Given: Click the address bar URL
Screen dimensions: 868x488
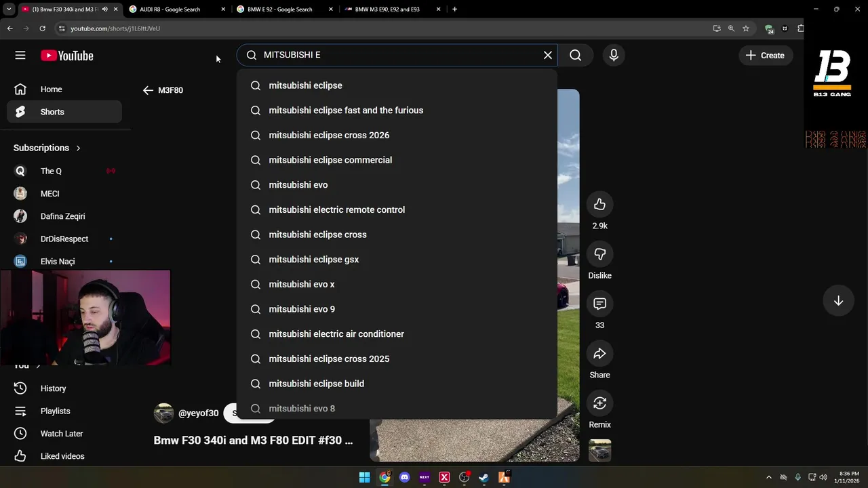Looking at the screenshot, I should (115, 28).
